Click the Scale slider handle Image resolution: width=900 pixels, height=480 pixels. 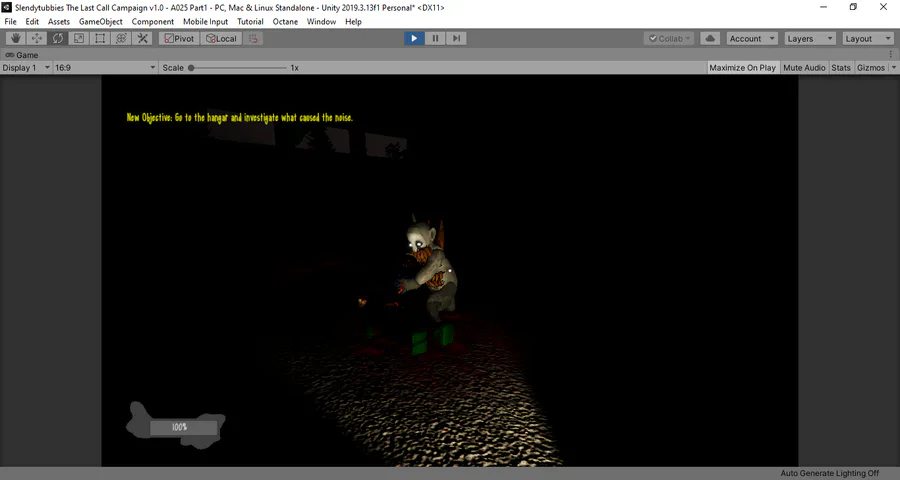tap(191, 68)
